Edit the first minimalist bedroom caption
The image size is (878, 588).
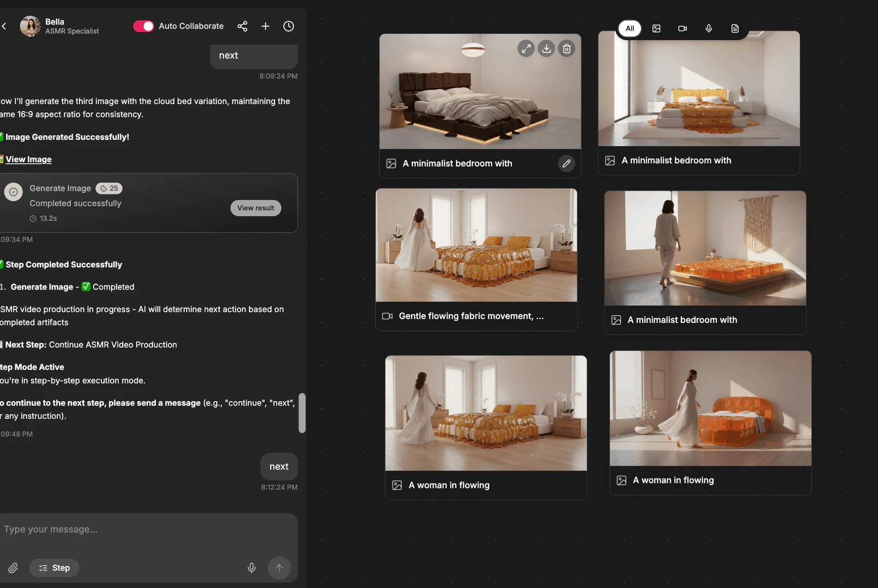coord(566,163)
